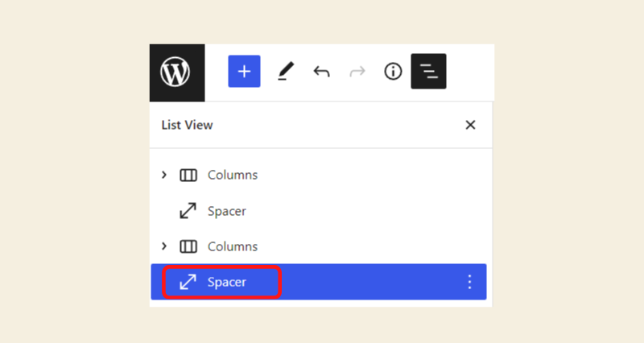Select the unselected Spacer label
Screen dimensions: 644x343
[x=226, y=211]
